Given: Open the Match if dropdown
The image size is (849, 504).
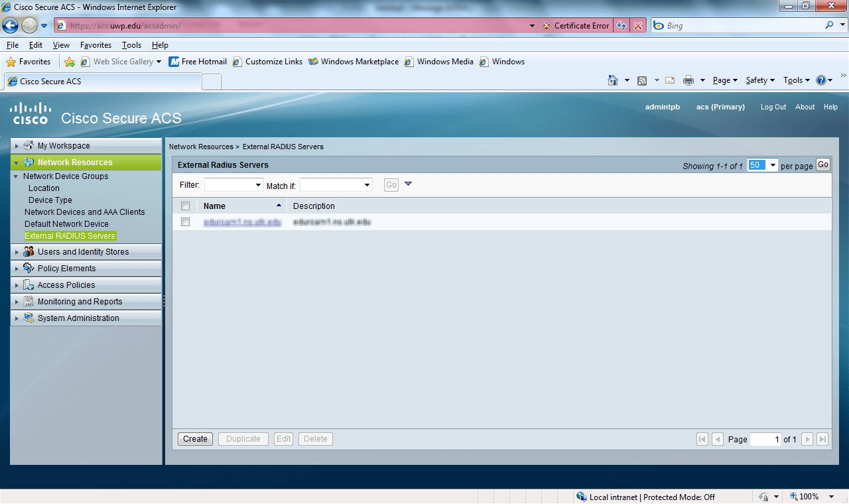Looking at the screenshot, I should 336,185.
